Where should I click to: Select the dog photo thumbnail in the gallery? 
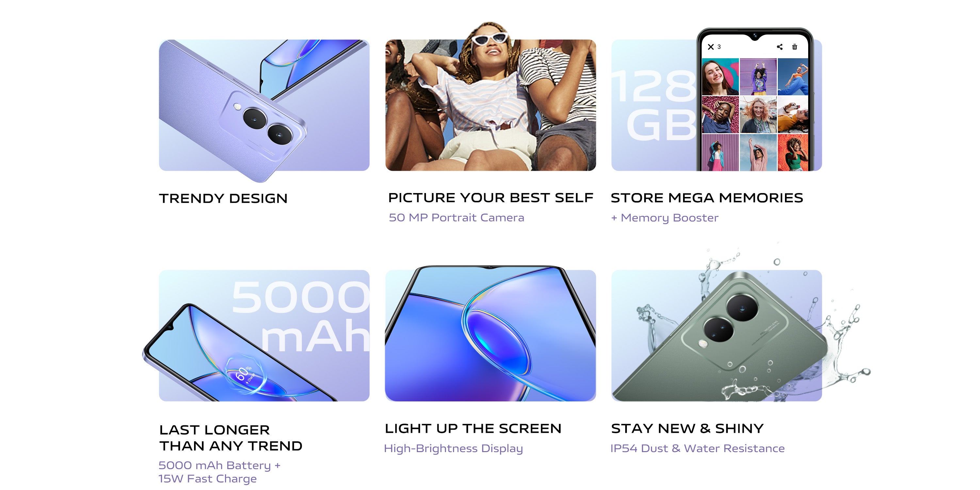(x=793, y=114)
